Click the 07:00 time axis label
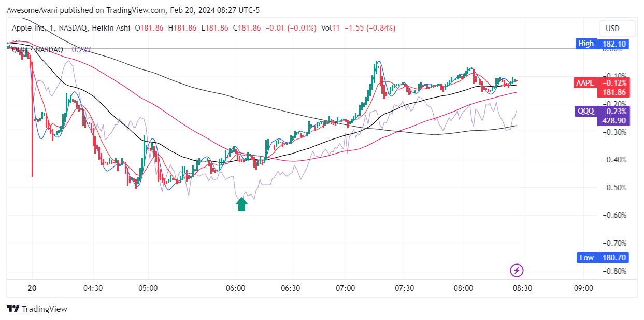 coord(345,288)
